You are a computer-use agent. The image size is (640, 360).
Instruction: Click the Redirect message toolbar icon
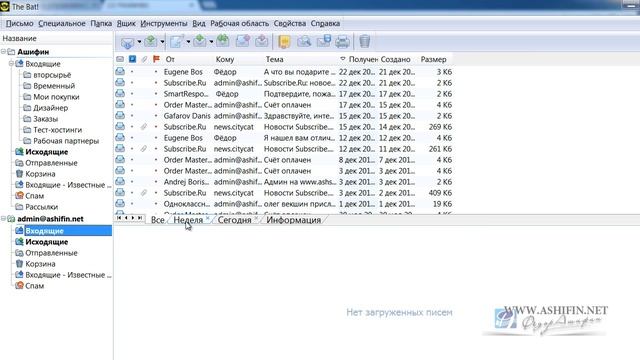tap(262, 42)
